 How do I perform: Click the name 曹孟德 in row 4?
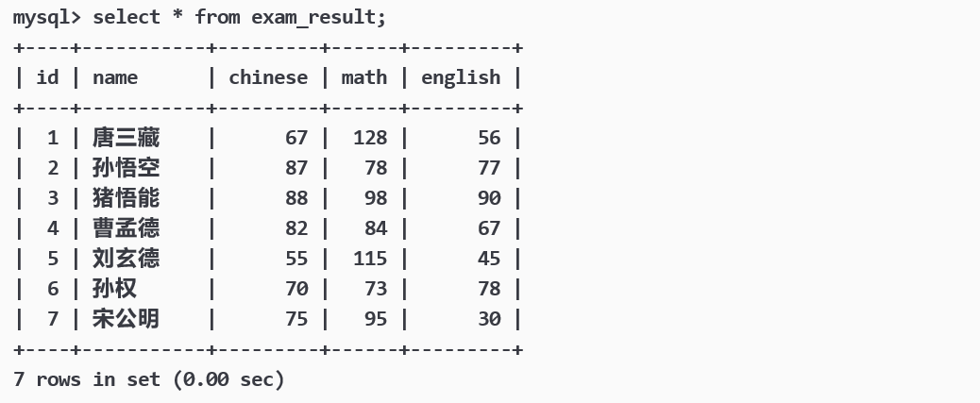[x=126, y=228]
